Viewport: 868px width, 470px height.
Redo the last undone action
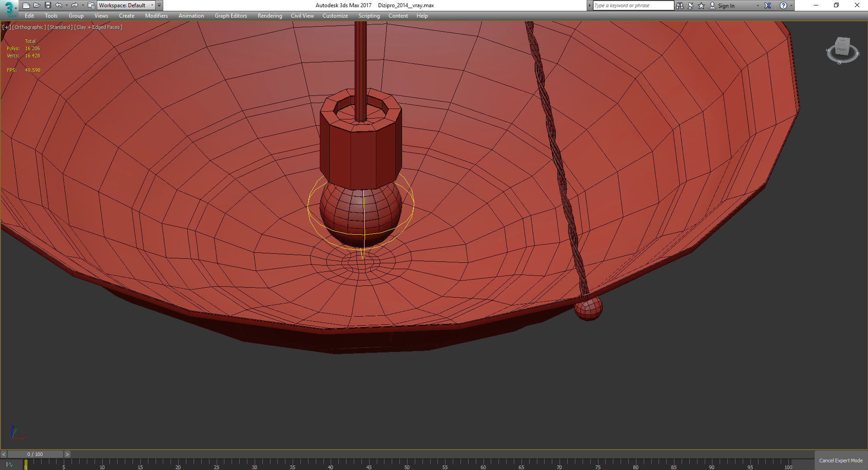pyautogui.click(x=75, y=5)
